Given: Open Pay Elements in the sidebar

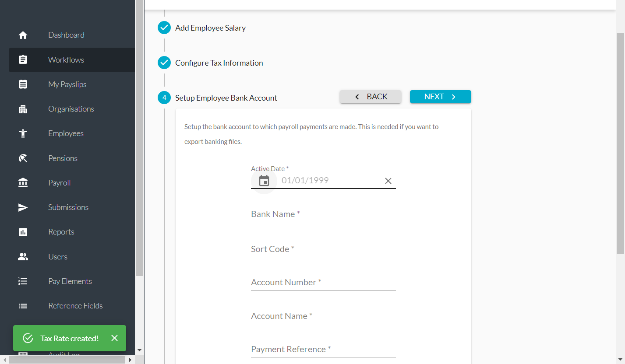Looking at the screenshot, I should 72,281.
